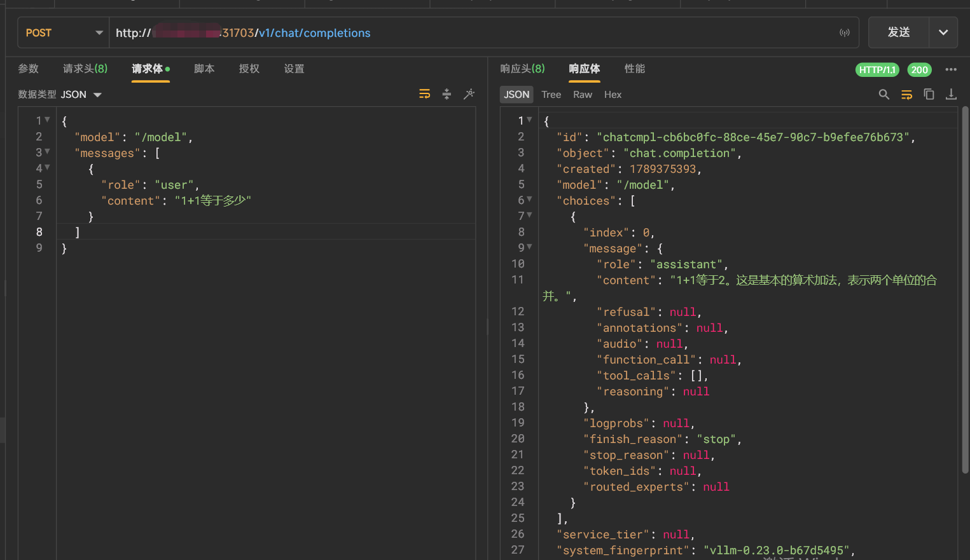Viewport: 970px width, 560px height.
Task: Switch to the 请求头(8) tab
Action: click(85, 69)
